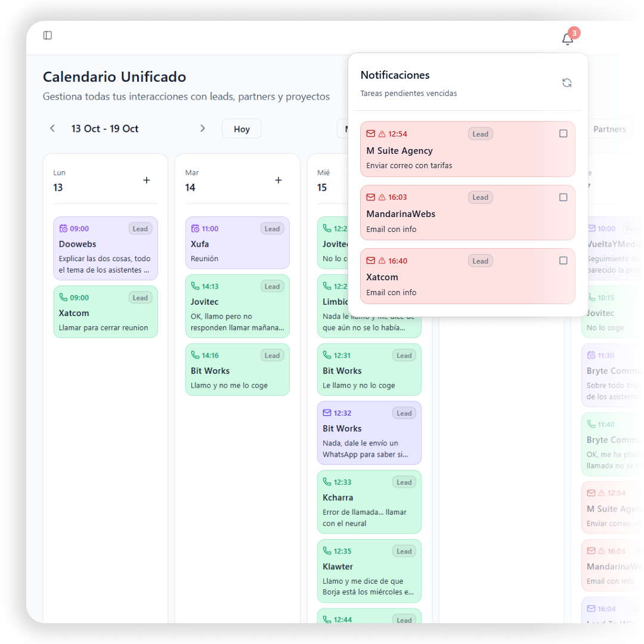Open the notifications bell icon
Viewport: 644px width, 644px height.
pos(567,39)
